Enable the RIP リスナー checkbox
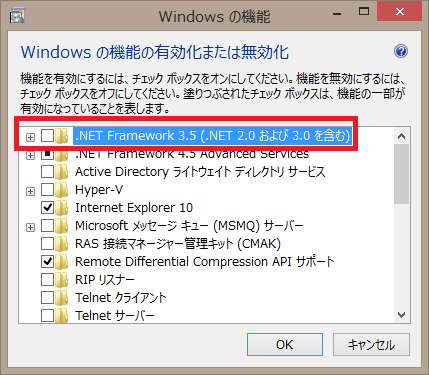 (47, 280)
